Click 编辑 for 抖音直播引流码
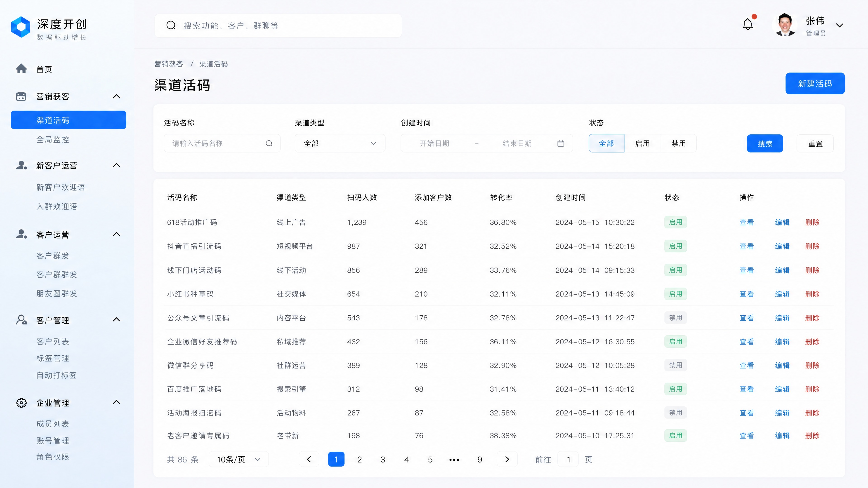 click(782, 246)
